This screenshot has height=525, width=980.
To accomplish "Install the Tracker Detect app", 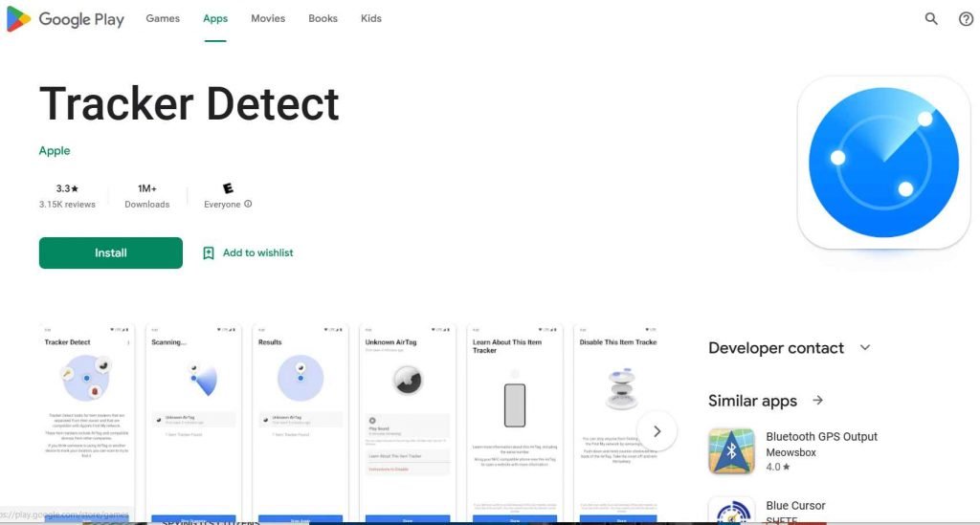I will tap(111, 252).
